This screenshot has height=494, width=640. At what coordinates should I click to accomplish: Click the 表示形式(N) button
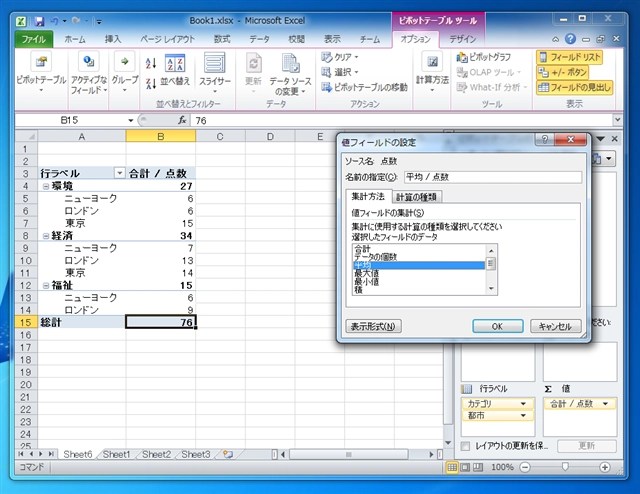[373, 326]
